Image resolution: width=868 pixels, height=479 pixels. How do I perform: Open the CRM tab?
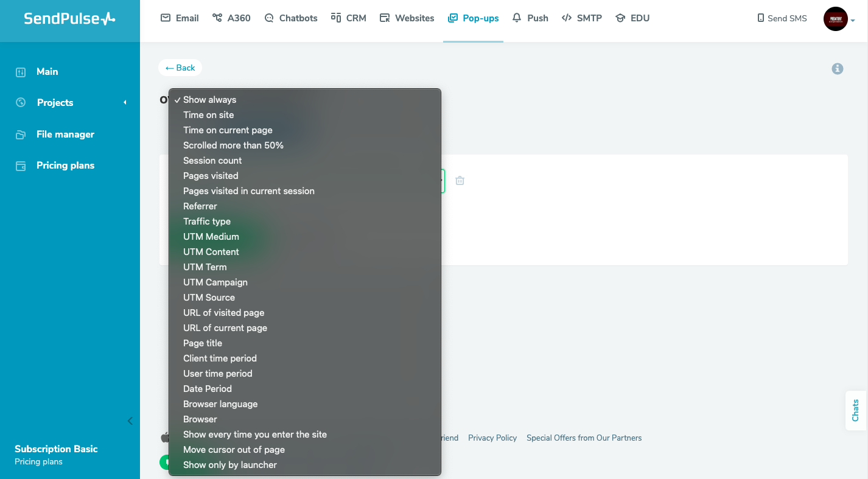349,18
